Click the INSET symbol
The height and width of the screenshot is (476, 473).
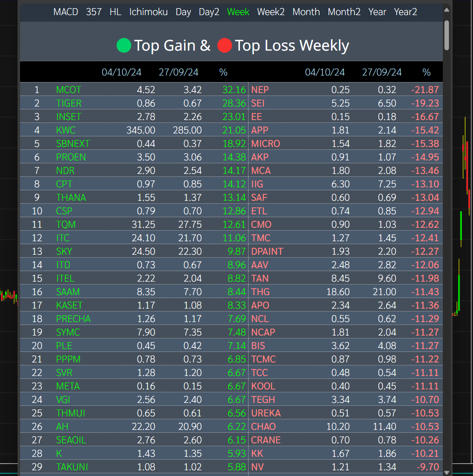pos(69,117)
